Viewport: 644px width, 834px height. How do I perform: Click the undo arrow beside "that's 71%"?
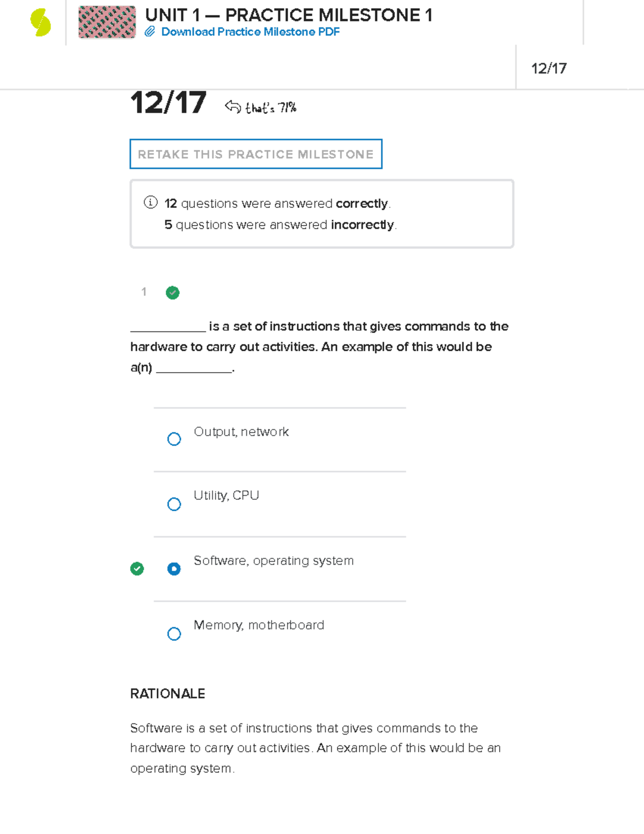pyautogui.click(x=232, y=106)
